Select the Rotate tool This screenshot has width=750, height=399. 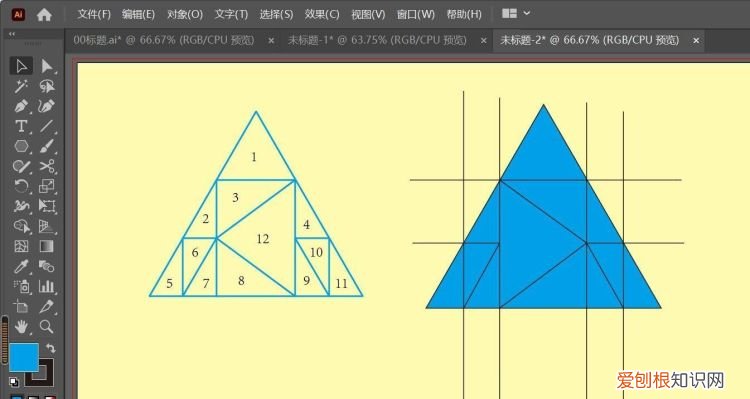point(21,186)
